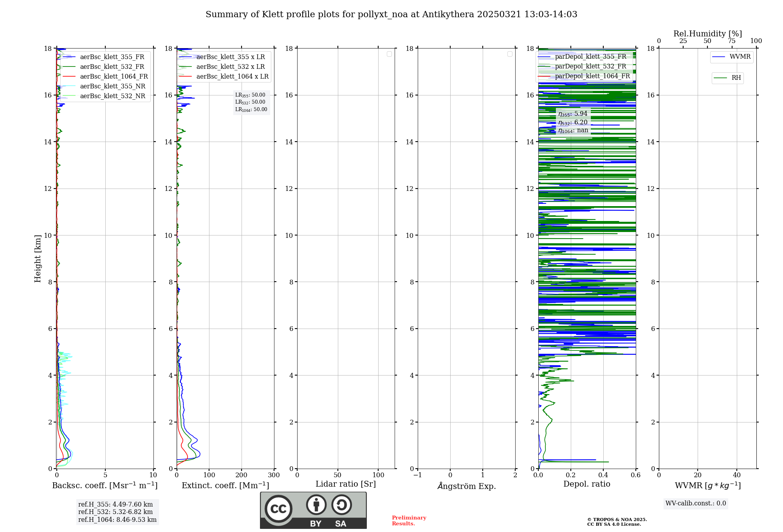The height and width of the screenshot is (532, 783).
Task: Click the LR532: 50.00 annotation
Action: [x=250, y=102]
